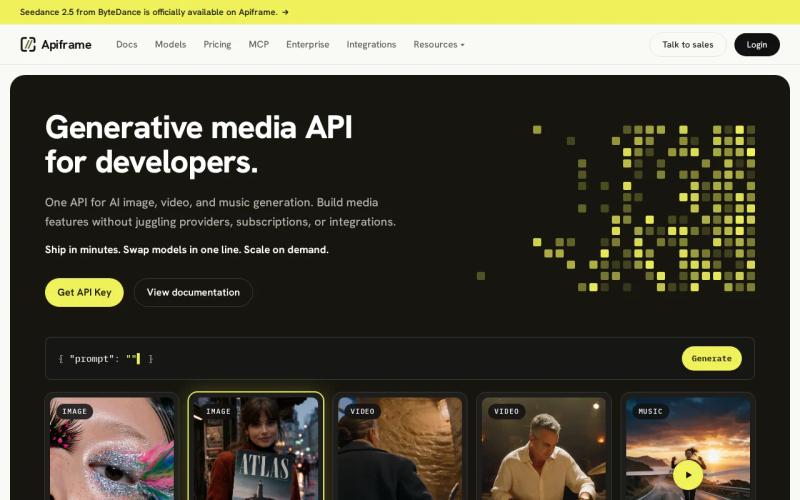This screenshot has height=500, width=800.
Task: Click the Generate button
Action: click(711, 358)
